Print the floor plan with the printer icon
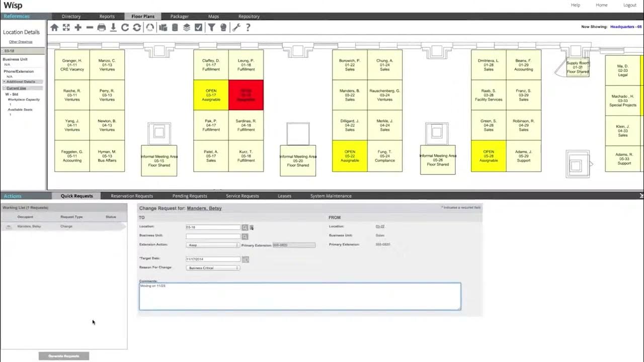The image size is (644, 362). click(101, 28)
